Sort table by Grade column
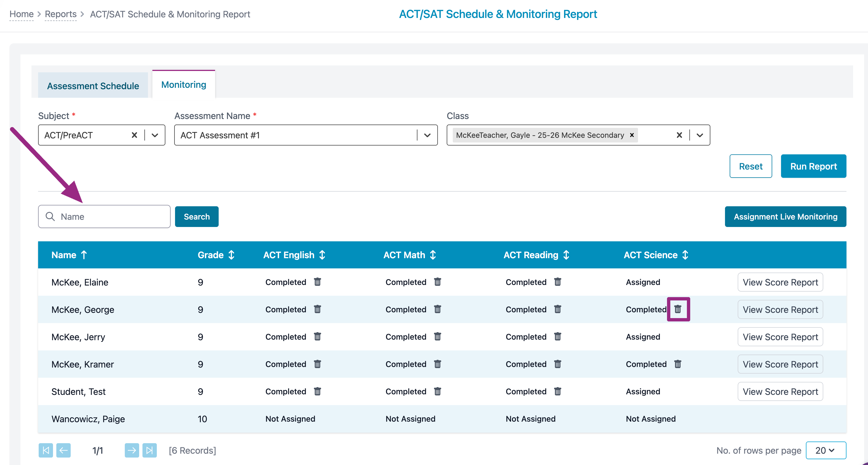868x465 pixels. click(x=231, y=255)
